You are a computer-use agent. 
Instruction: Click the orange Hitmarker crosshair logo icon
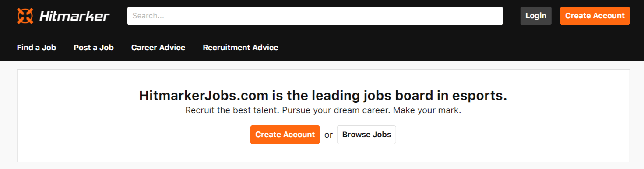pyautogui.click(x=25, y=16)
